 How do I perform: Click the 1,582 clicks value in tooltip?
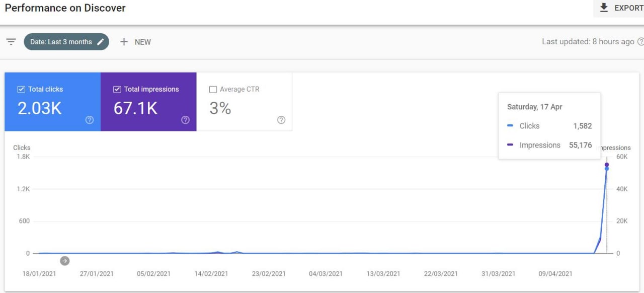coord(583,126)
